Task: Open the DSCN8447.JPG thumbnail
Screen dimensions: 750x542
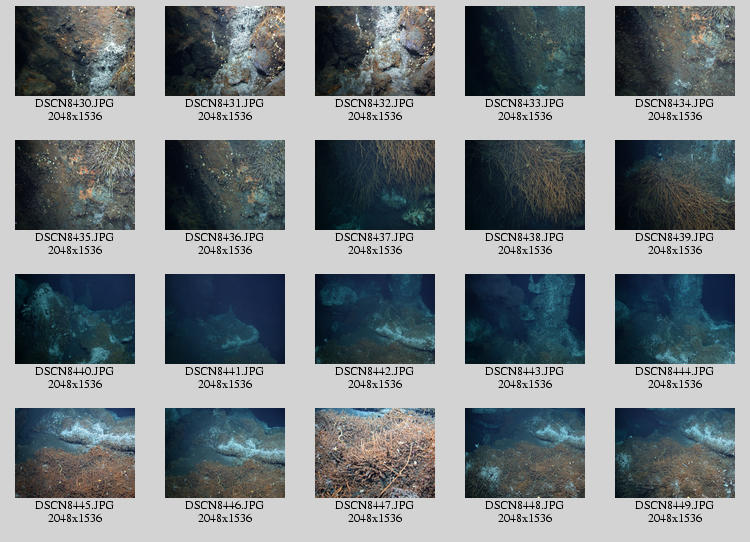Action: (x=374, y=453)
